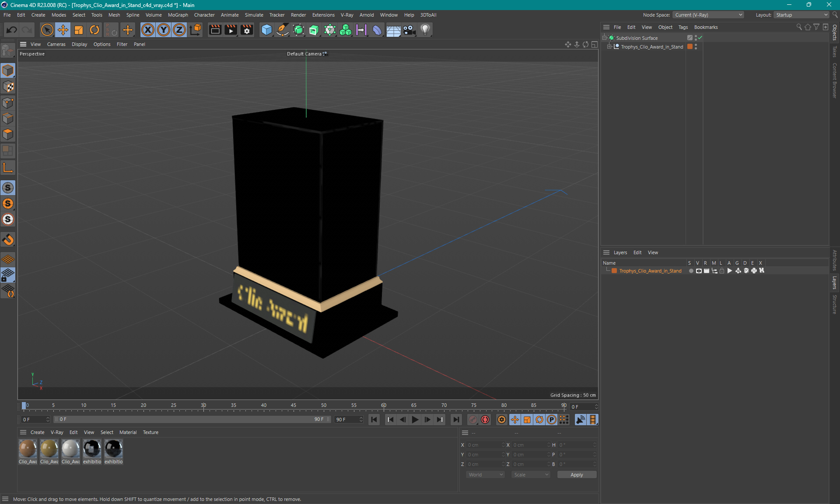The width and height of the screenshot is (840, 504).
Task: Click Render View clapperboard icon
Action: tap(215, 30)
